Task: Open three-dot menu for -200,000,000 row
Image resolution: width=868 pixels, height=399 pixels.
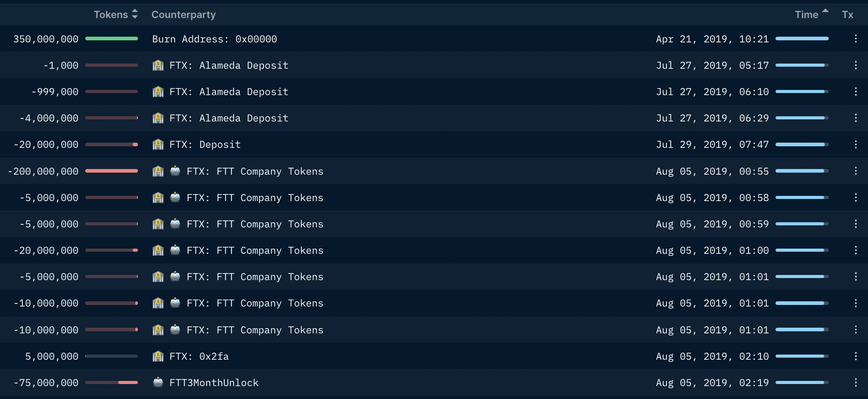Action: coord(856,171)
